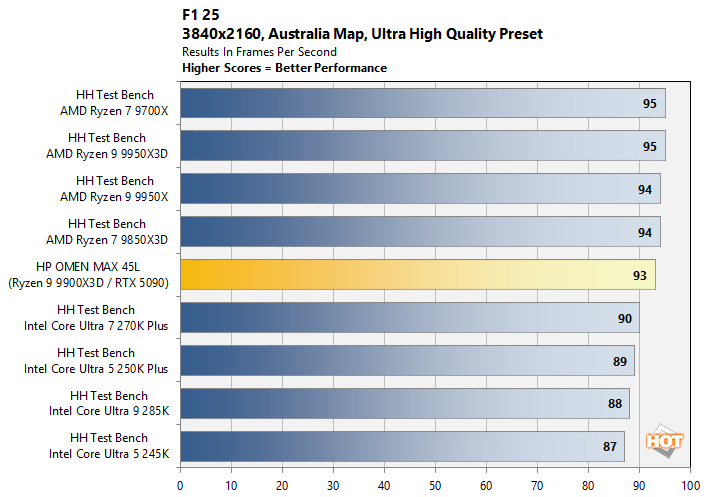The image size is (708, 497).
Task: Click the x-axis label 40
Action: click(x=384, y=486)
